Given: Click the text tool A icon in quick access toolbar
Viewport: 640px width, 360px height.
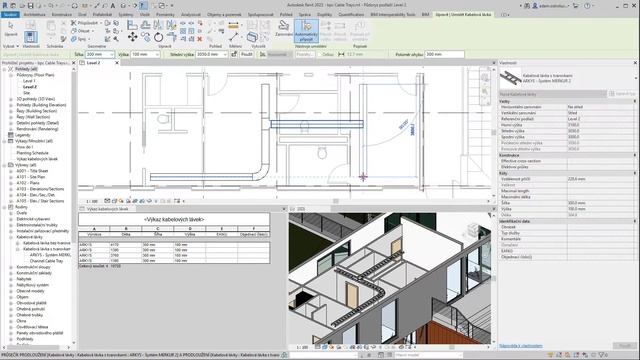Looking at the screenshot, I should pos(113,6).
